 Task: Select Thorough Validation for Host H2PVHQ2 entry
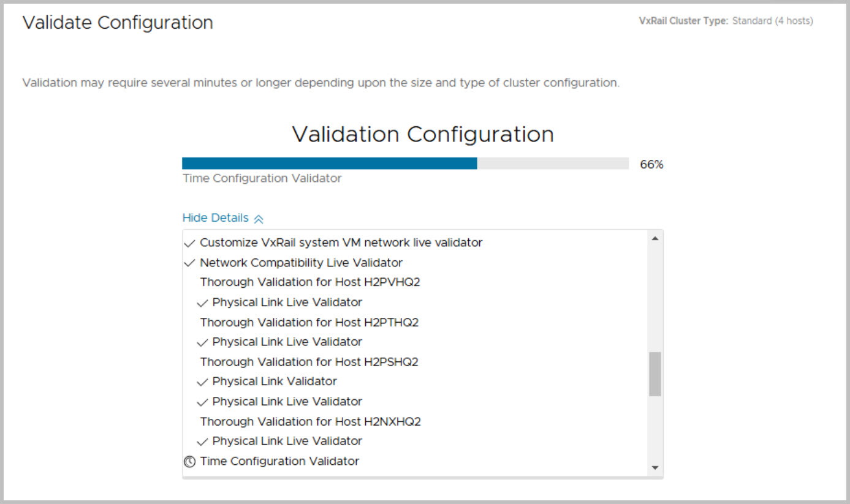click(x=310, y=282)
